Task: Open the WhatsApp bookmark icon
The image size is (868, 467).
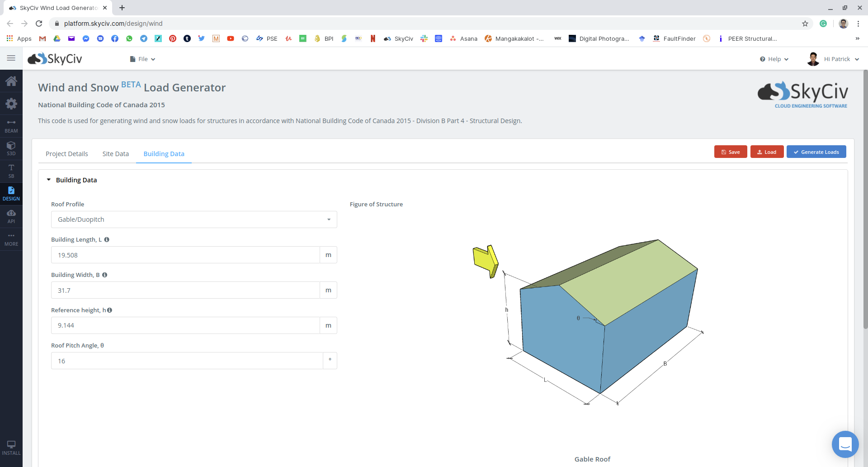Action: point(129,38)
